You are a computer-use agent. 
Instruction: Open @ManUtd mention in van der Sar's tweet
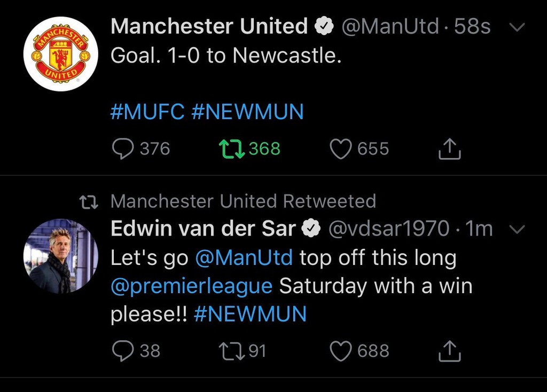(244, 258)
